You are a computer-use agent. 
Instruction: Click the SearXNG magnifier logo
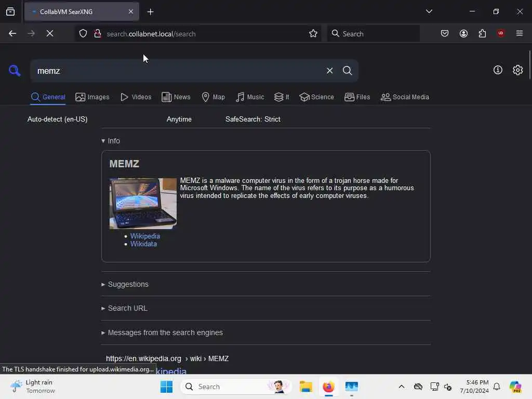point(15,71)
